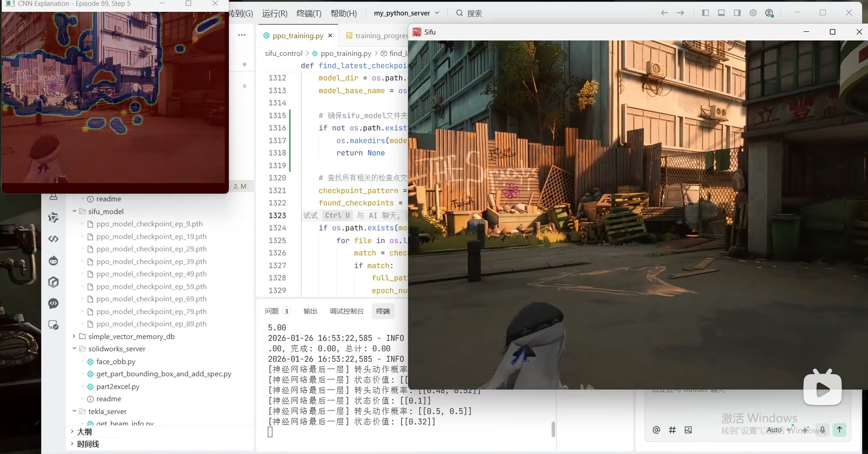
Task: Click the video play overlay button
Action: (822, 389)
